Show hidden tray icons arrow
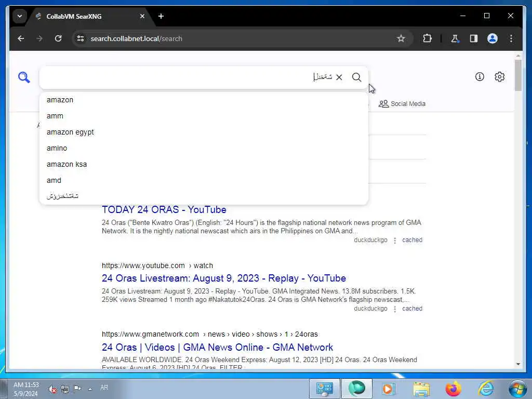The image size is (532, 399). tap(90, 389)
